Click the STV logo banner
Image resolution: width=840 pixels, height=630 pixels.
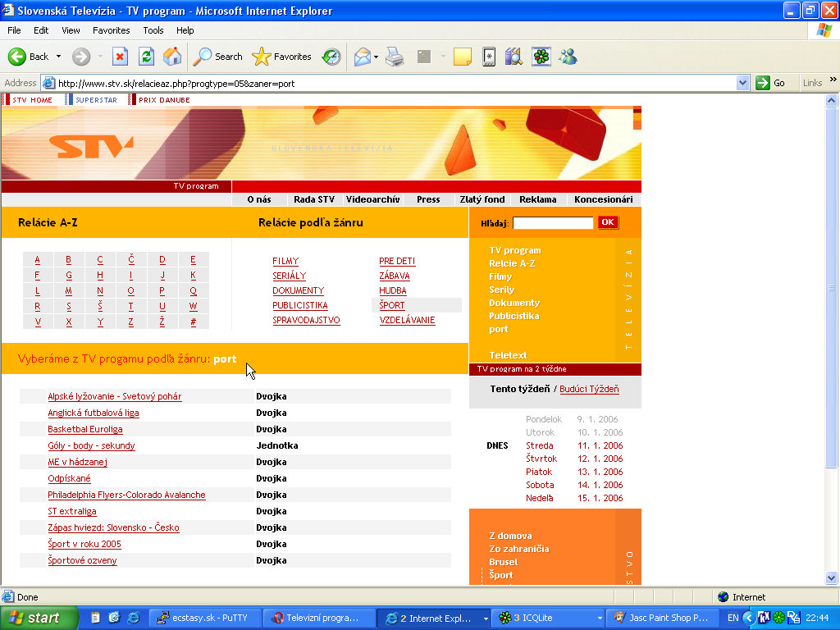click(91, 146)
